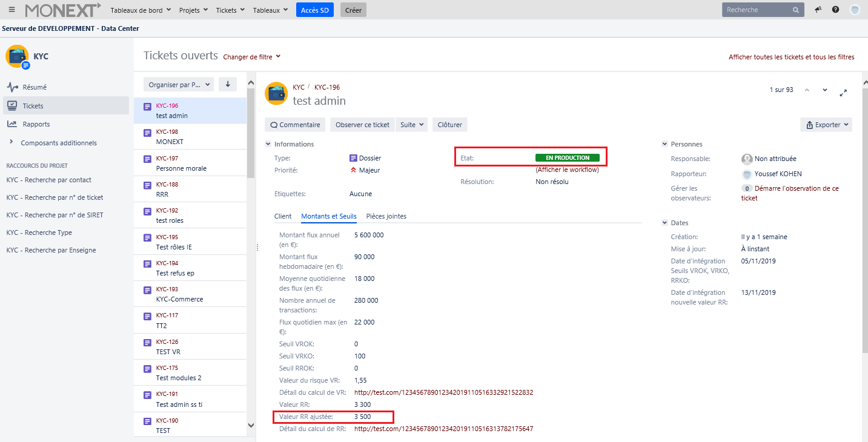Click the user profile avatar
This screenshot has width=868, height=442.
point(855,10)
